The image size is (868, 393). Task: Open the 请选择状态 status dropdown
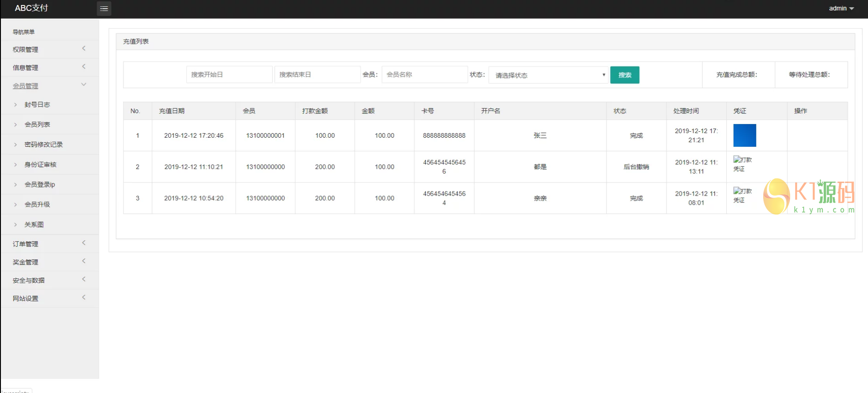tap(548, 75)
